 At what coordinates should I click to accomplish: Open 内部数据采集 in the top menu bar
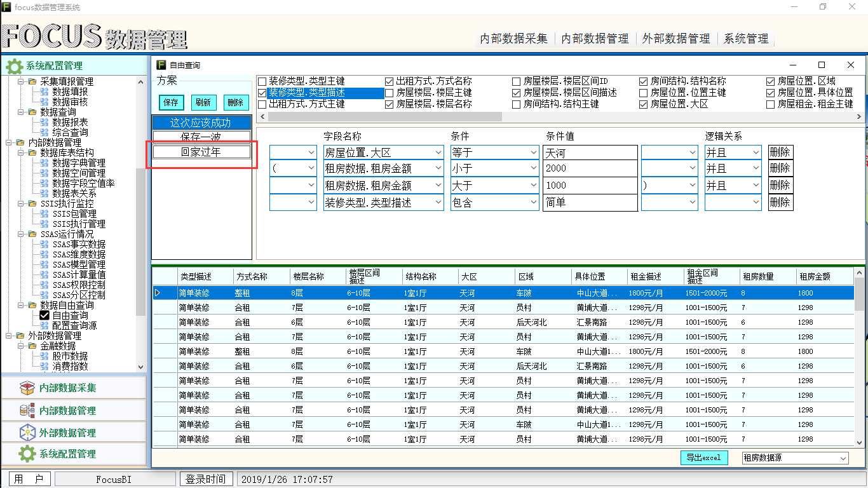coord(514,39)
